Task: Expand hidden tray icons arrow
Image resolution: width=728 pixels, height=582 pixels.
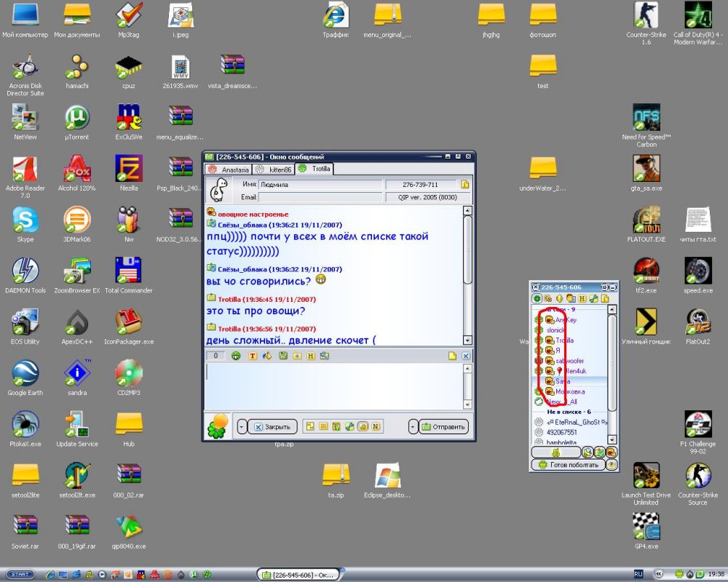Action: click(658, 575)
